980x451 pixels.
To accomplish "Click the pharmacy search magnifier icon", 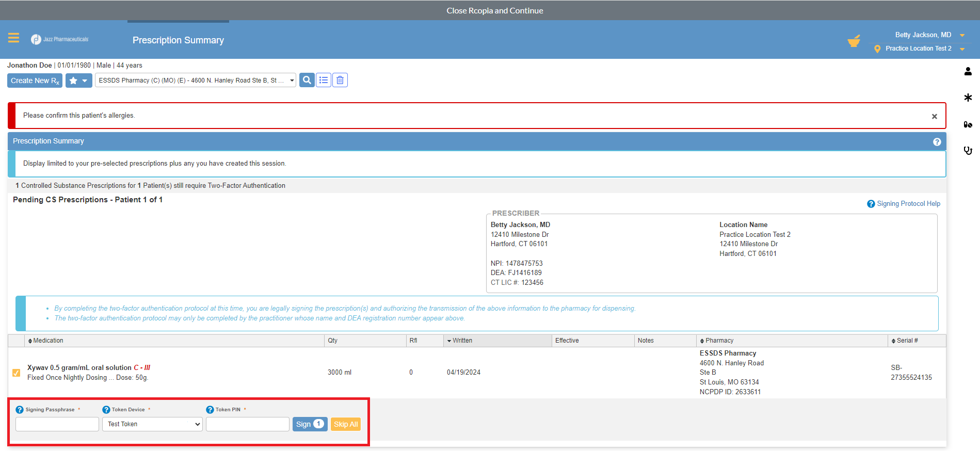I will point(307,80).
